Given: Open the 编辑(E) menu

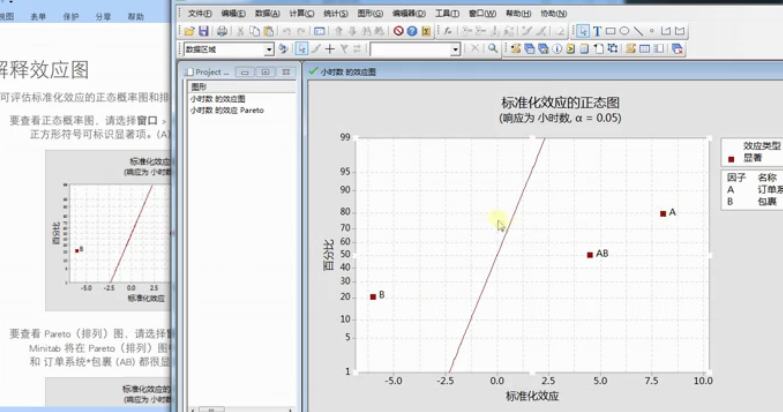Looking at the screenshot, I should tap(233, 13).
